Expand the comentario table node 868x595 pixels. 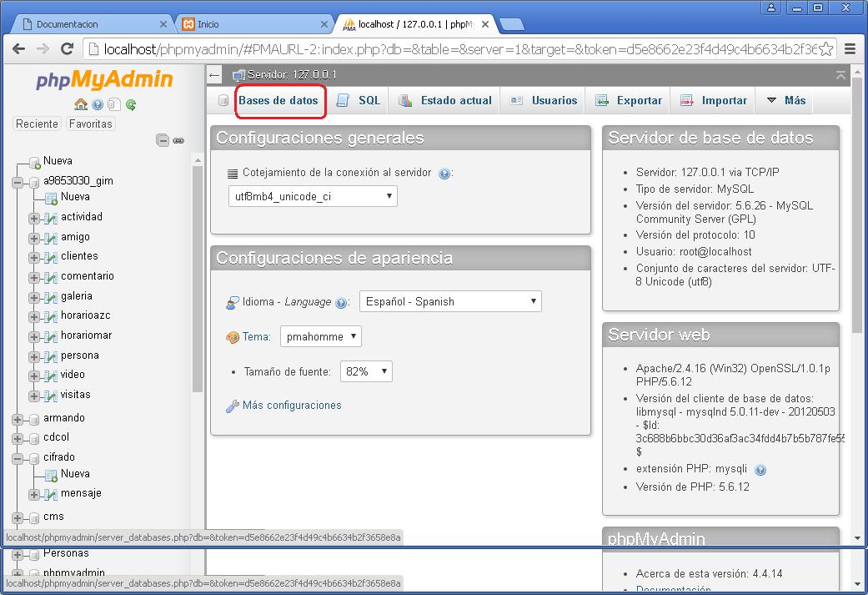34,278
